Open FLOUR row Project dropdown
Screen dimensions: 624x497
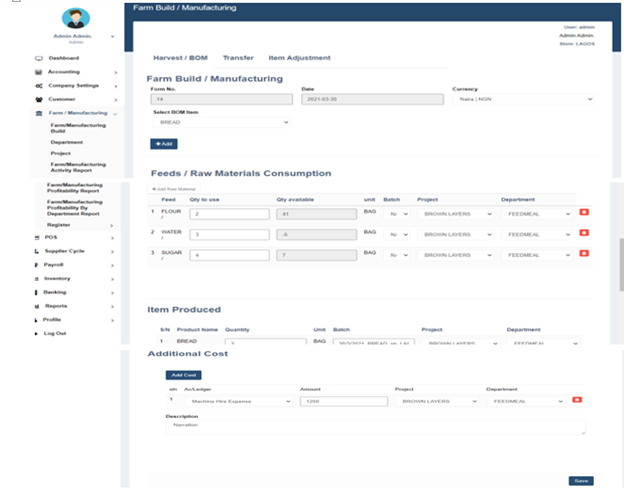455,214
